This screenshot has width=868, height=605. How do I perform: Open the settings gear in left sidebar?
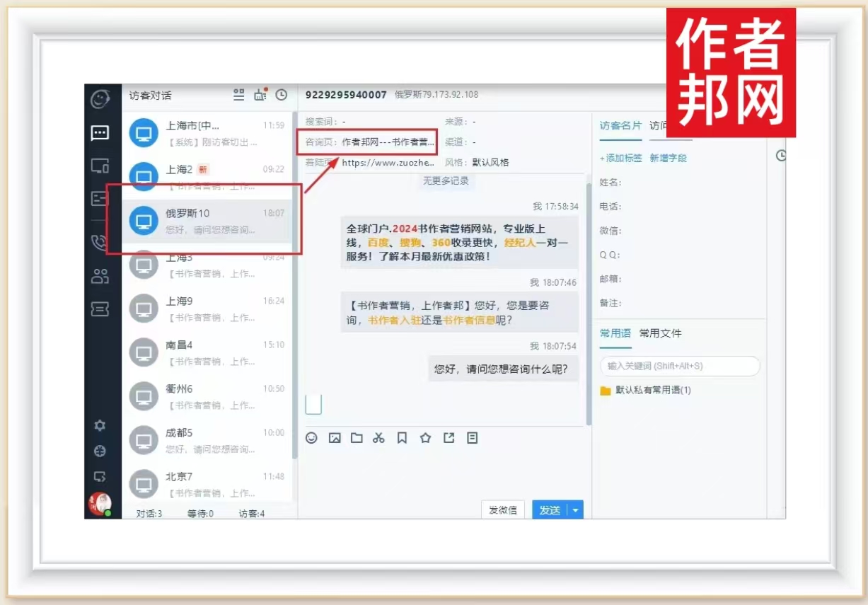100,425
